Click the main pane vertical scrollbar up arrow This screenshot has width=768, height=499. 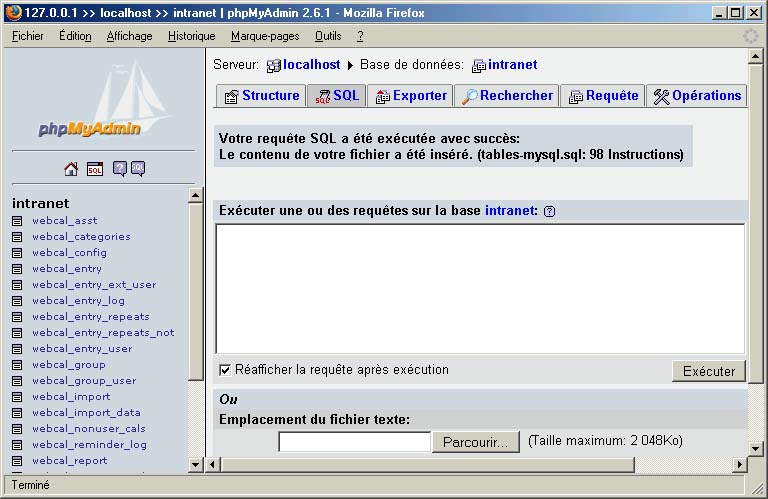(755, 57)
